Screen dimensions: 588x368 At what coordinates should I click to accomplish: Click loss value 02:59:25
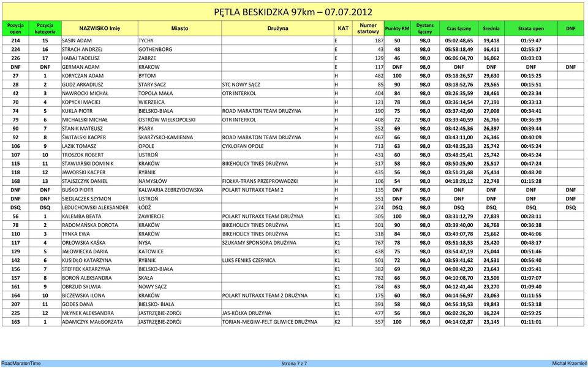pos(531,313)
